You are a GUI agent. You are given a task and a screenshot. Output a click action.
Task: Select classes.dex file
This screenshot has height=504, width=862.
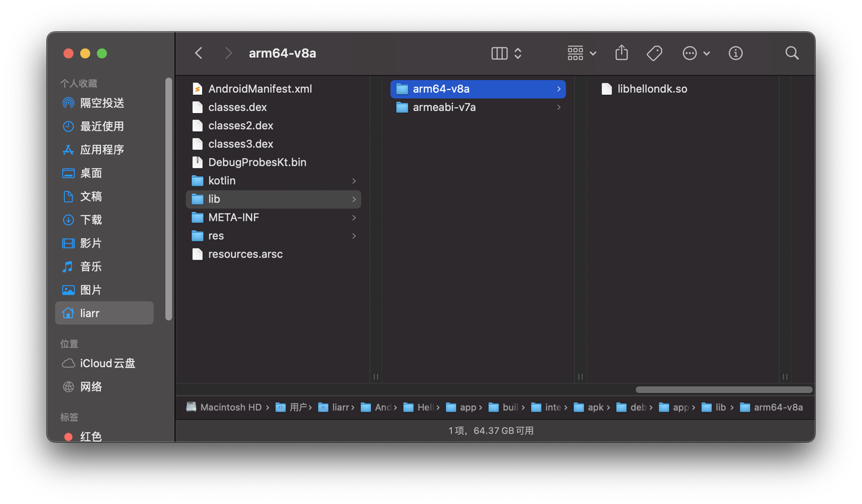point(273,107)
